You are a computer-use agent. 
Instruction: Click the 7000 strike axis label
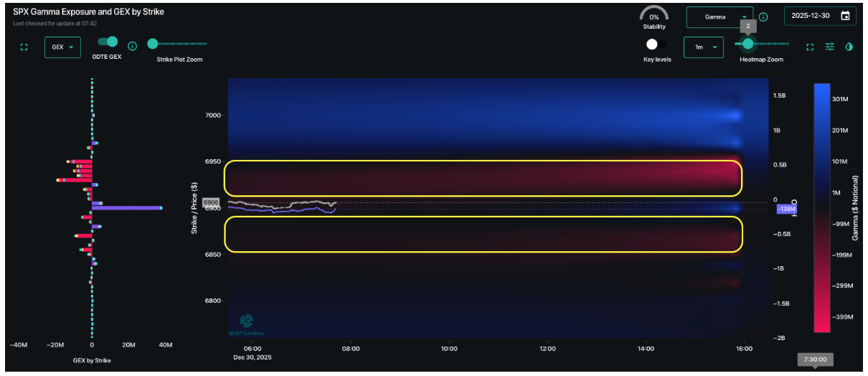(212, 115)
